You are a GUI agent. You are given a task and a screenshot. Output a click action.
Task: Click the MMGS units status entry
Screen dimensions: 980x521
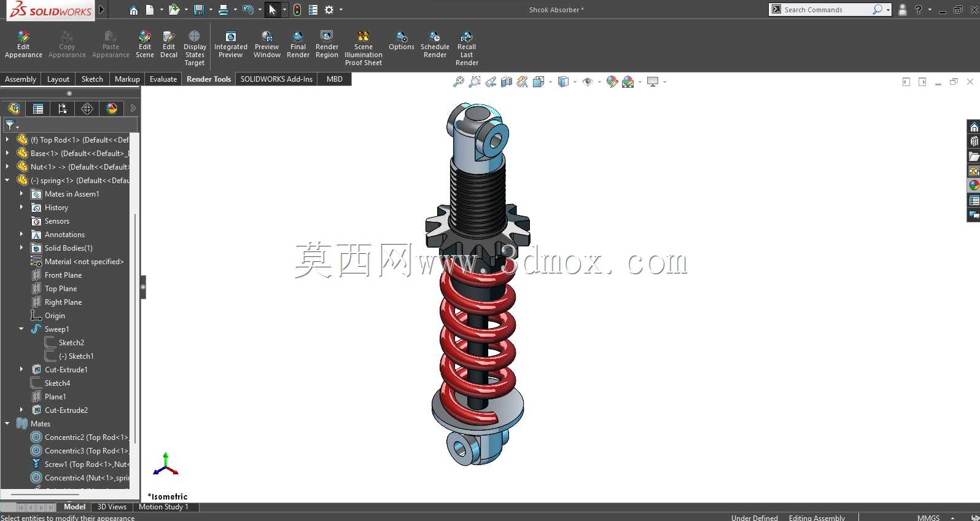coord(928,518)
